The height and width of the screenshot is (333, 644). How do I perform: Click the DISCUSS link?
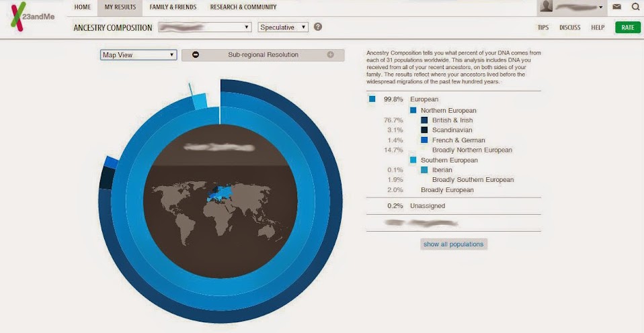pyautogui.click(x=569, y=28)
